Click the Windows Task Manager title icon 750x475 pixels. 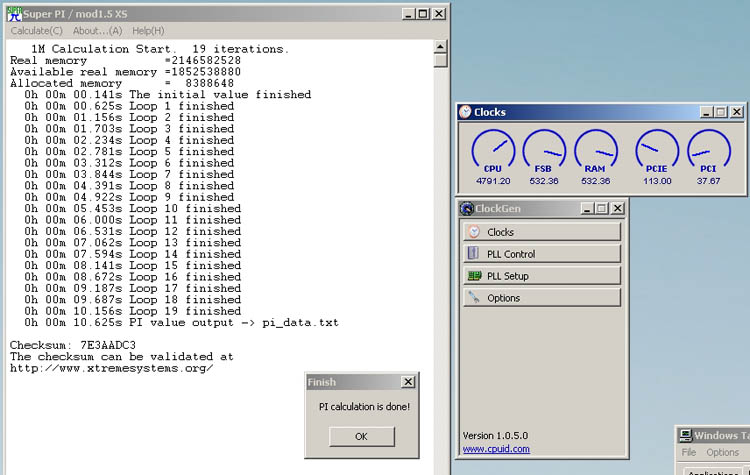click(686, 435)
